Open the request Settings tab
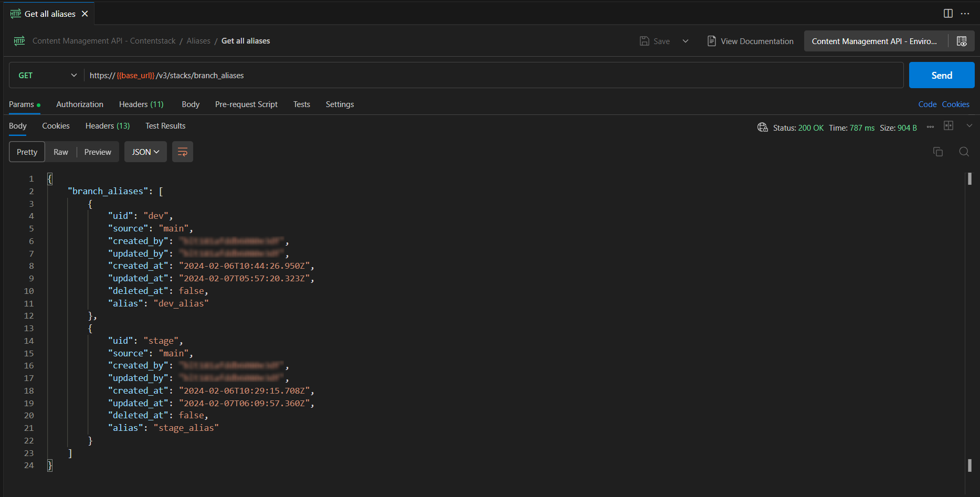The image size is (980, 497). point(340,104)
